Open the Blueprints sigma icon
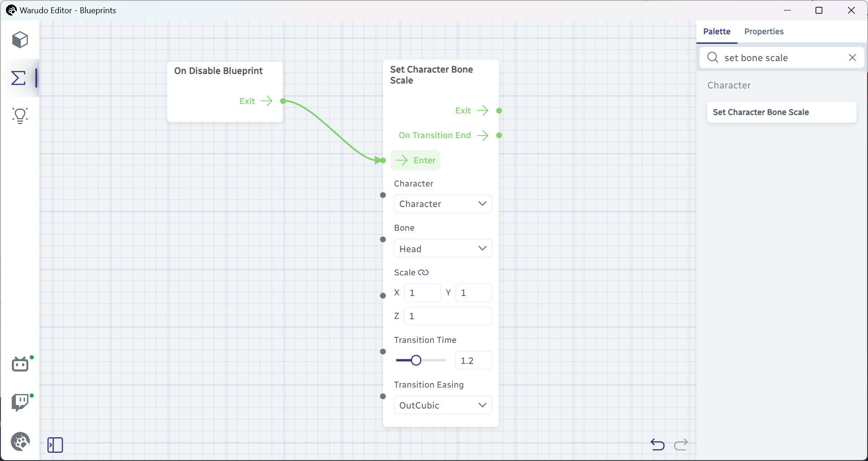 (18, 78)
